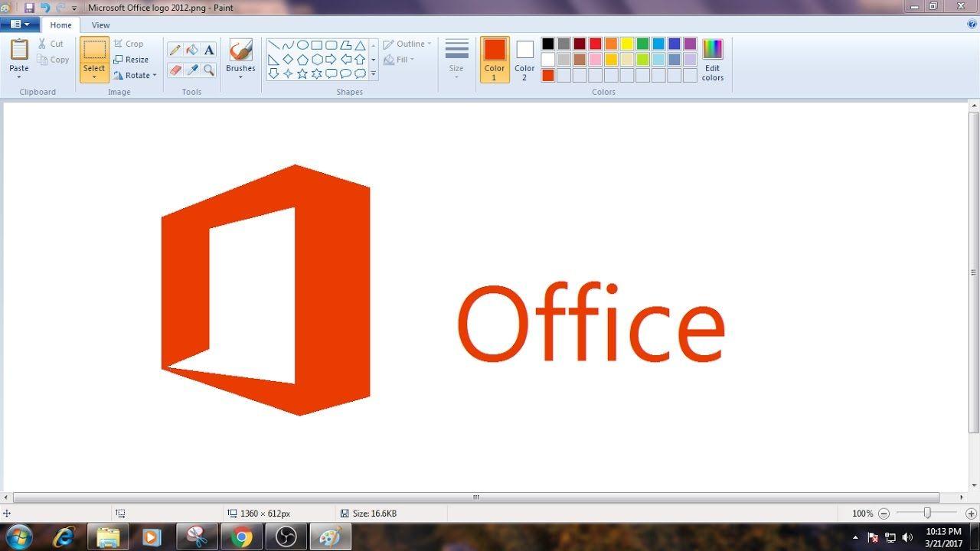The height and width of the screenshot is (551, 980).
Task: Select the Pencil tool
Action: coord(175,50)
